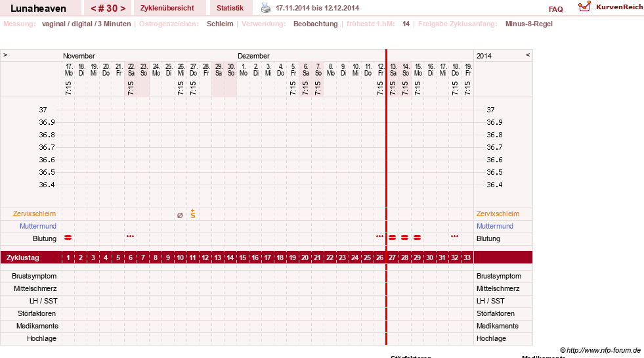Click the date header 6. Sa
The height and width of the screenshot is (358, 644).
pos(305,70)
